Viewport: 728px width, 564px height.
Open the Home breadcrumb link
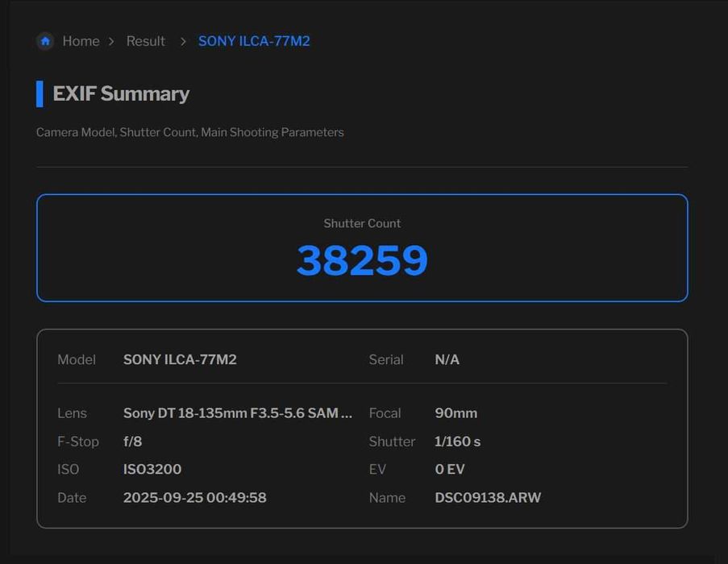[81, 41]
